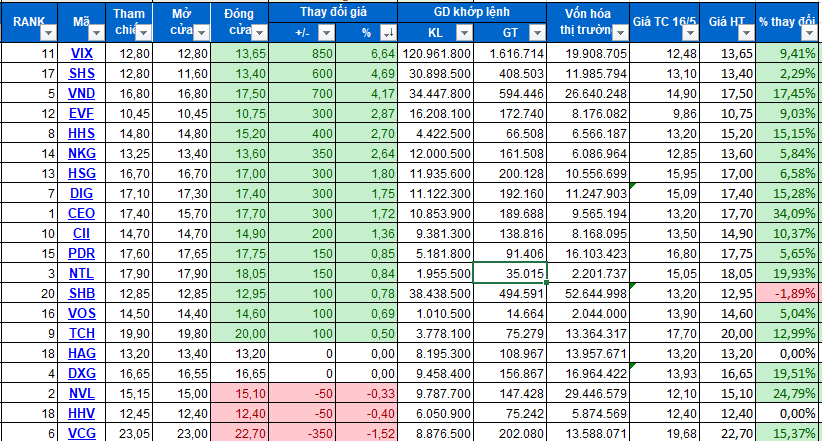Select VND trade value cell 594.446
The width and height of the screenshot is (822, 441).
[x=510, y=93]
